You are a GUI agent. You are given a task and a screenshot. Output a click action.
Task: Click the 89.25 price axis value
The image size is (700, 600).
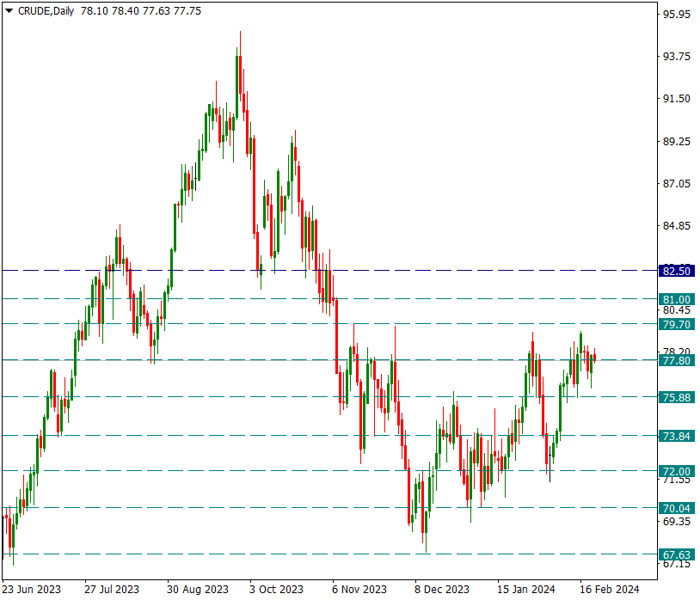tap(676, 142)
